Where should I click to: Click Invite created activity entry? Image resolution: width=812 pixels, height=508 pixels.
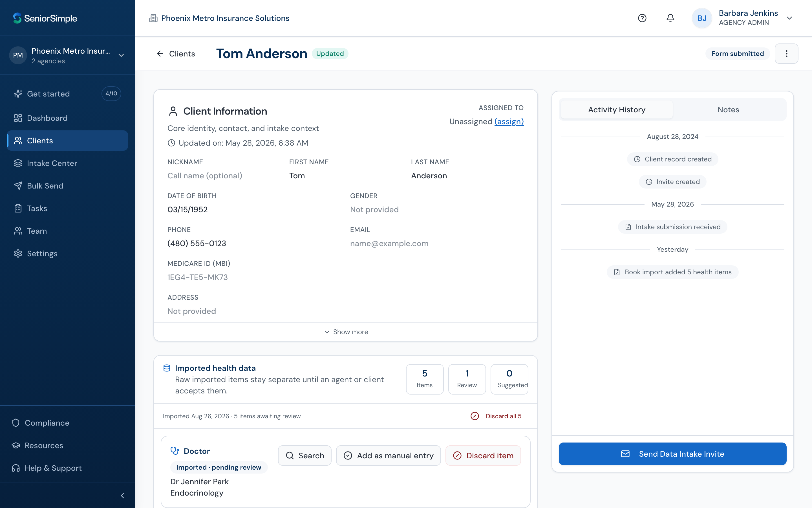click(x=672, y=182)
